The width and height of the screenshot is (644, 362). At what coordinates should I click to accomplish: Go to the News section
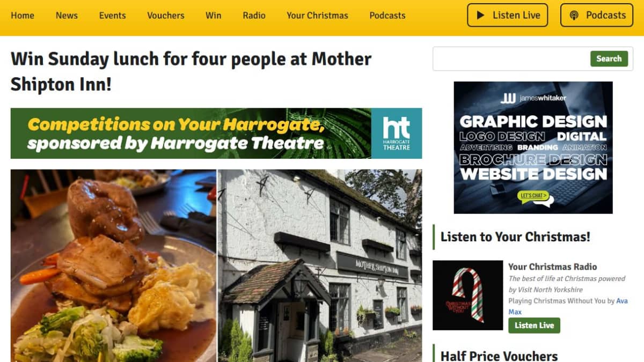pyautogui.click(x=67, y=16)
